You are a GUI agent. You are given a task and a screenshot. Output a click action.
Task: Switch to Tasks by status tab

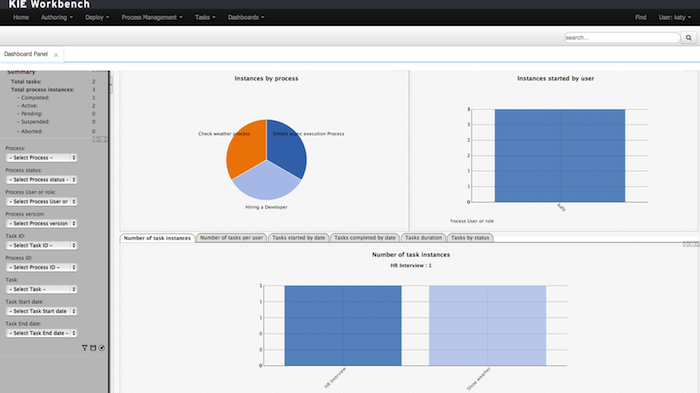(470, 238)
